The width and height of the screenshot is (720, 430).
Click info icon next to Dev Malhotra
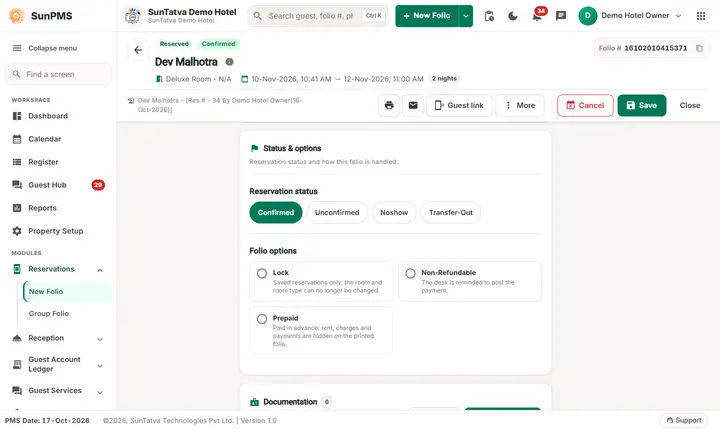pos(230,62)
